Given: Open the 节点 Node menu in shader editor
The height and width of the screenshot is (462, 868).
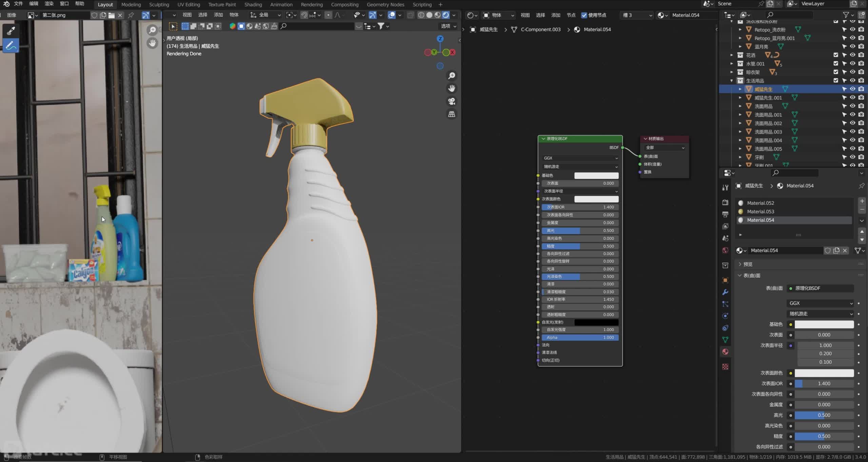Looking at the screenshot, I should point(571,15).
